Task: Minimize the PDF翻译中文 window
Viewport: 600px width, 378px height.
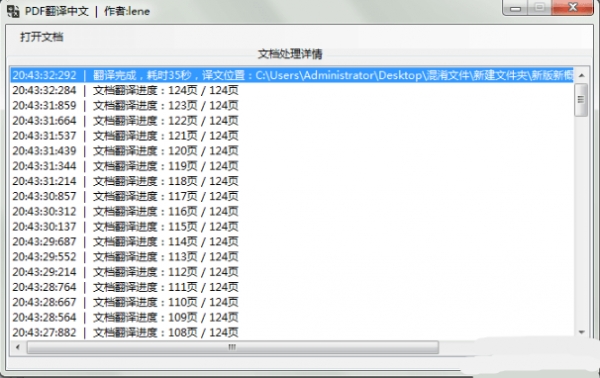Action: pyautogui.click(x=515, y=8)
